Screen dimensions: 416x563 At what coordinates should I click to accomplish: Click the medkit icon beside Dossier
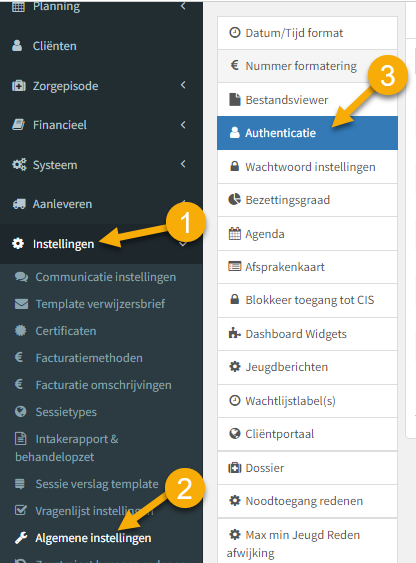click(x=235, y=467)
